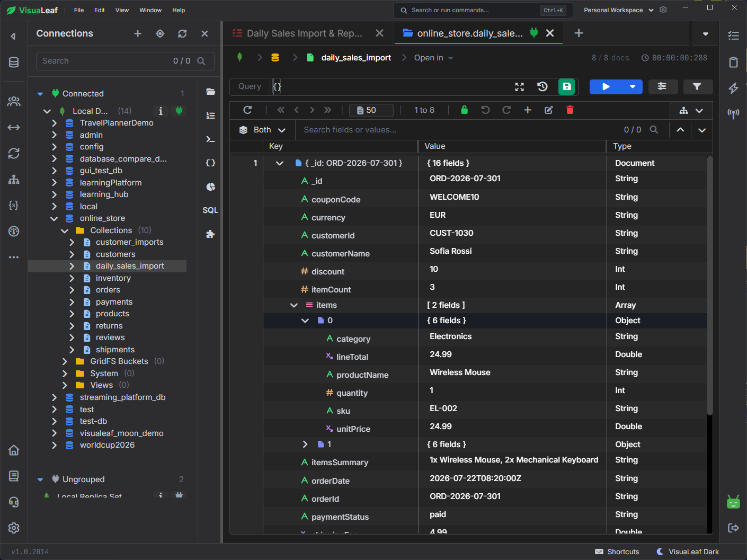Click the WELCOME10 coupon value
Image resolution: width=747 pixels, height=560 pixels.
(x=454, y=197)
